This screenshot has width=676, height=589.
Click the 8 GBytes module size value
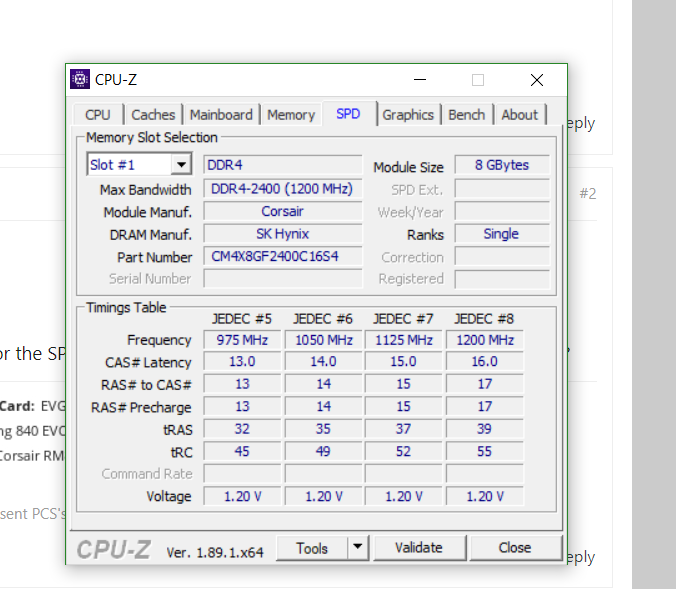tap(502, 165)
